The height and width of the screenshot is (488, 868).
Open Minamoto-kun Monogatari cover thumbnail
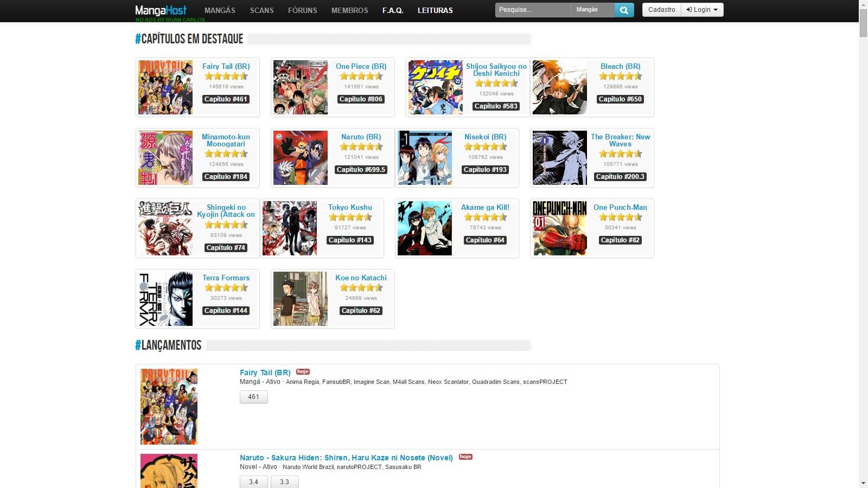pos(165,158)
